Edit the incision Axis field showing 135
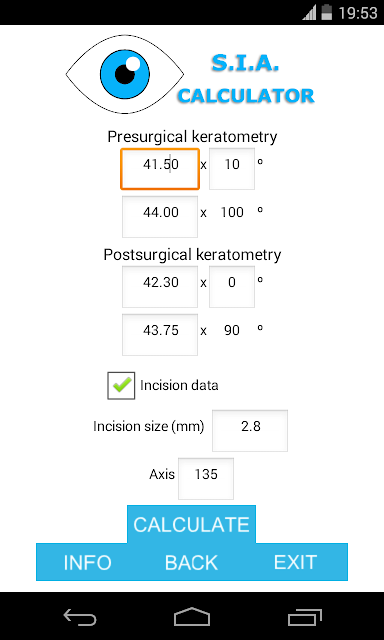This screenshot has width=384, height=640. tap(206, 478)
